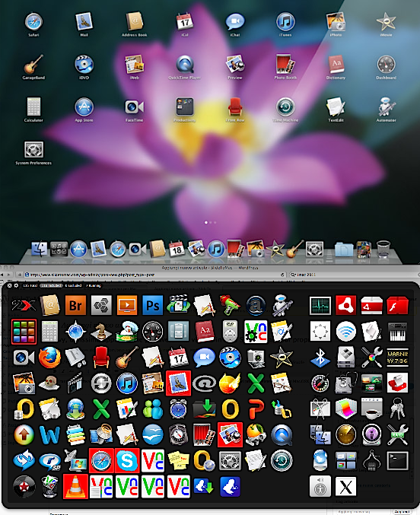The width and height of the screenshot is (420, 515).
Task: Select VLC traffic cone in switcher panel
Action: [75, 486]
